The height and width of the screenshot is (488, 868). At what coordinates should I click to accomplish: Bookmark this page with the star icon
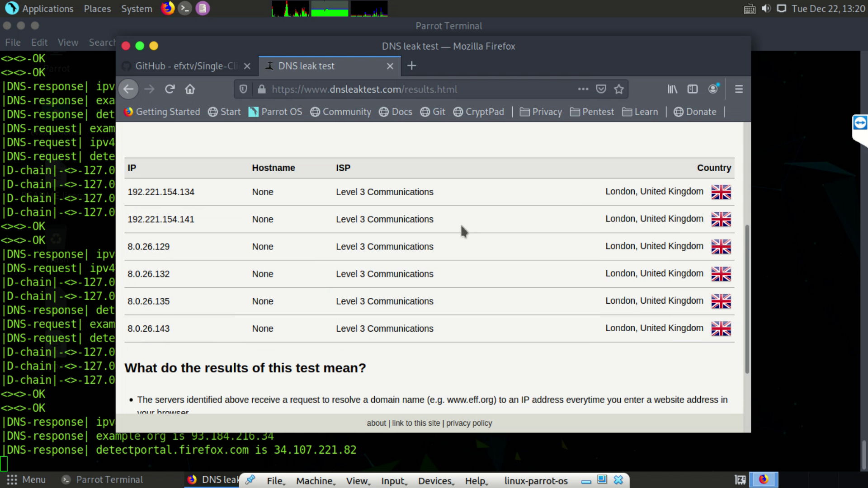click(619, 89)
